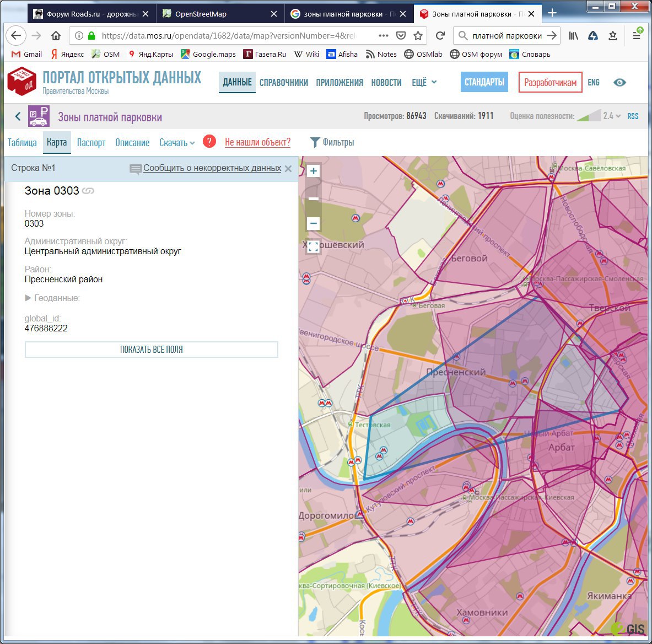
Task: Copy the Zone 0303 link icon
Action: click(88, 191)
